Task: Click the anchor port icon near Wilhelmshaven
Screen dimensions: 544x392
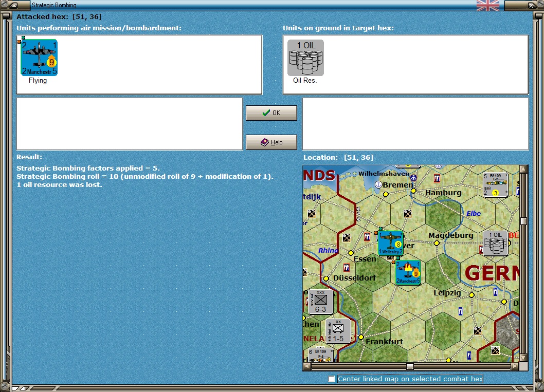Action: point(413,178)
